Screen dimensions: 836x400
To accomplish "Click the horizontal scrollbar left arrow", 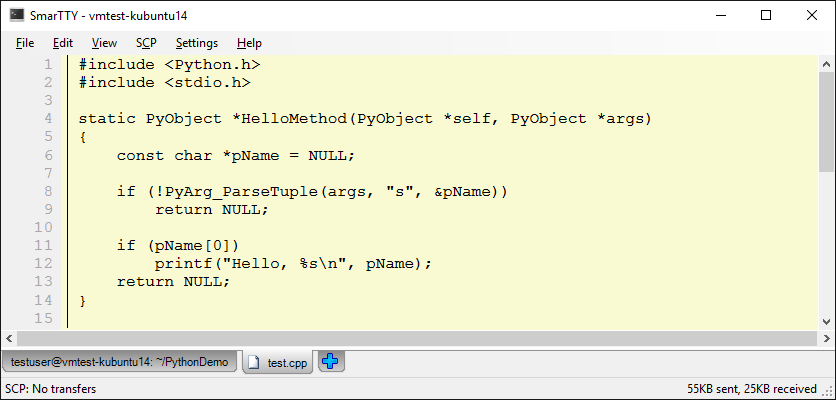I will tap(8, 338).
